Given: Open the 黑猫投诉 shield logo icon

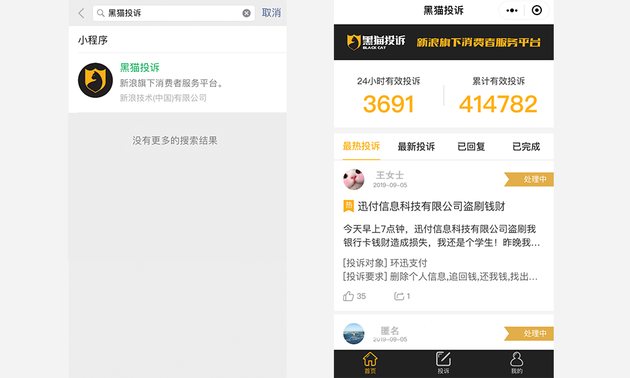Looking at the screenshot, I should [95, 80].
